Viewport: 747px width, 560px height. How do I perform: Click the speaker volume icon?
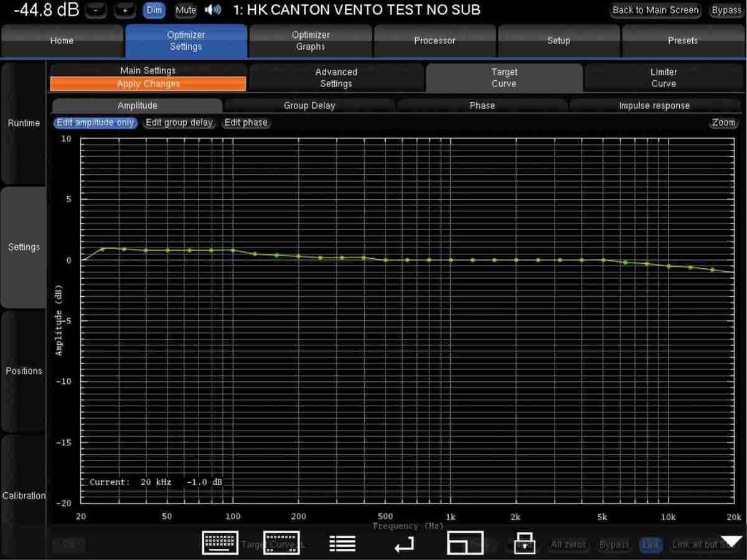coord(213,10)
